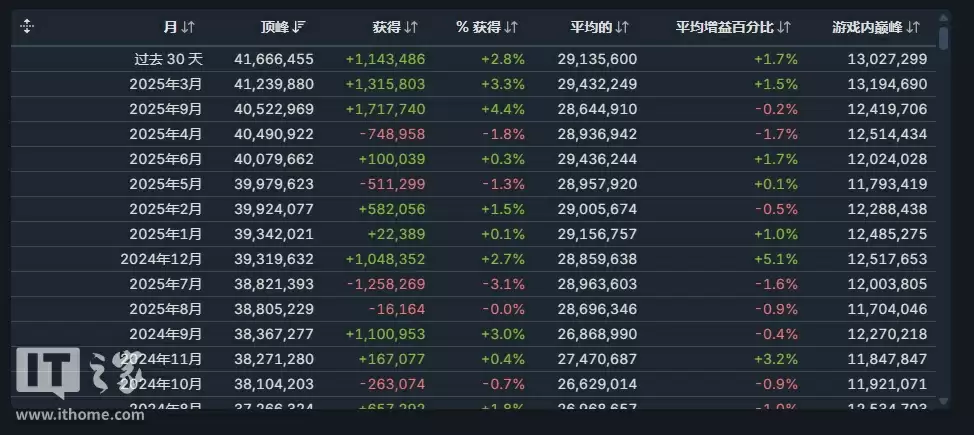Image resolution: width=974 pixels, height=435 pixels.
Task: Click the -3.1% gain percentage cell
Action: click(x=500, y=284)
